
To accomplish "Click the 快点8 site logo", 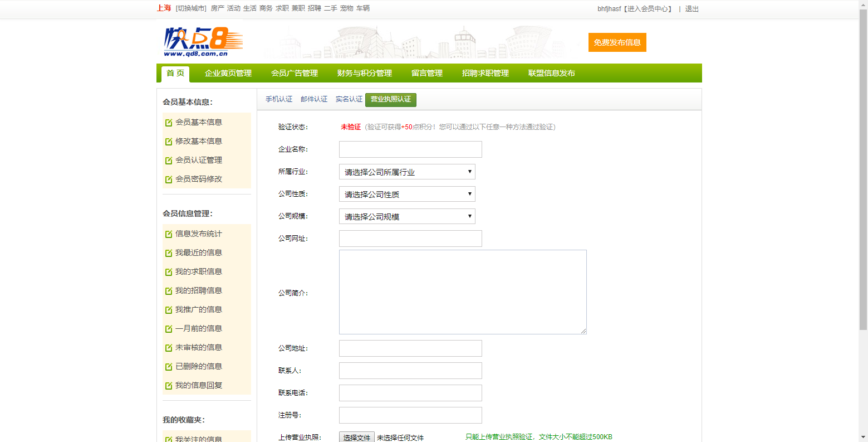I will coord(203,42).
